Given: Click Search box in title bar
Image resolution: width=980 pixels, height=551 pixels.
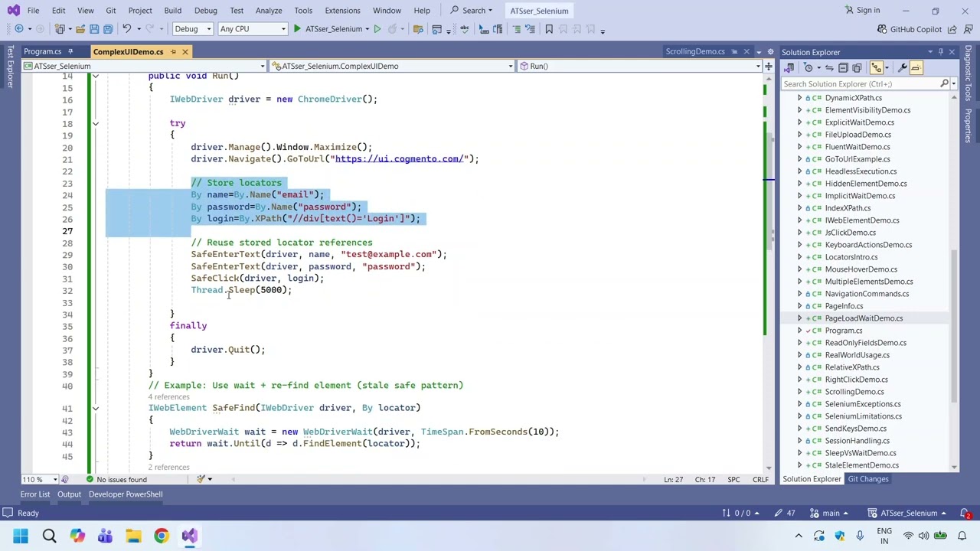Looking at the screenshot, I should click(x=472, y=11).
